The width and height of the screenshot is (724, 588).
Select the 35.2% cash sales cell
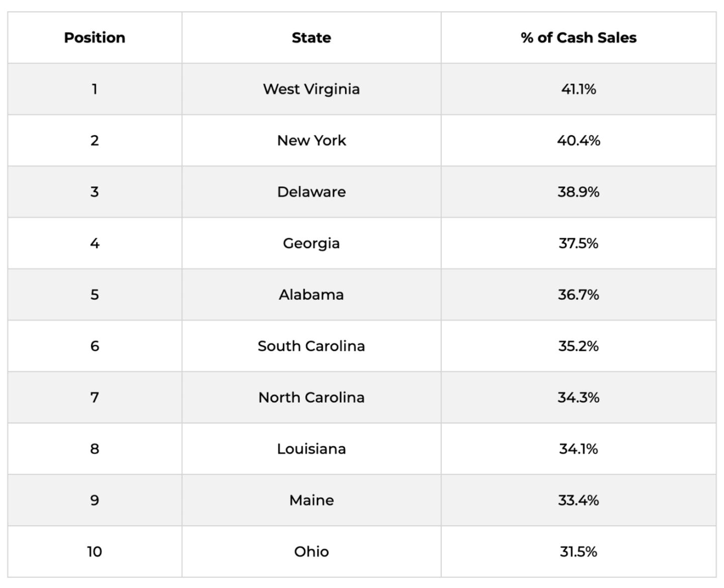coord(578,346)
